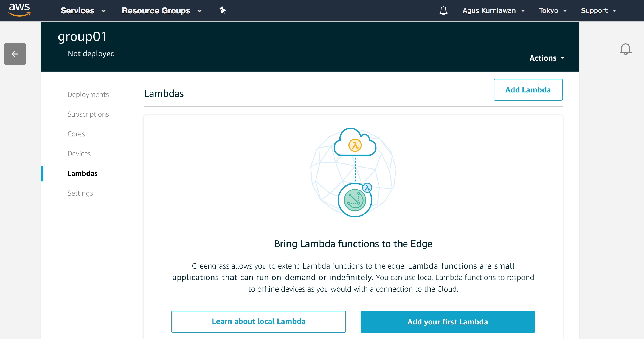Click the bell icon on right side panel

pyautogui.click(x=625, y=49)
